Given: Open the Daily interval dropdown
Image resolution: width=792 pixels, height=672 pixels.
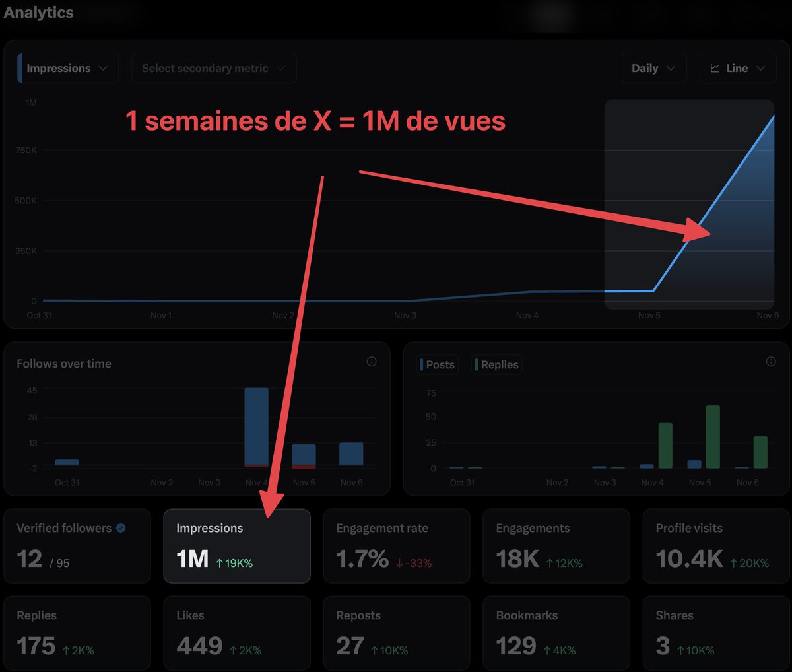Looking at the screenshot, I should (x=654, y=68).
